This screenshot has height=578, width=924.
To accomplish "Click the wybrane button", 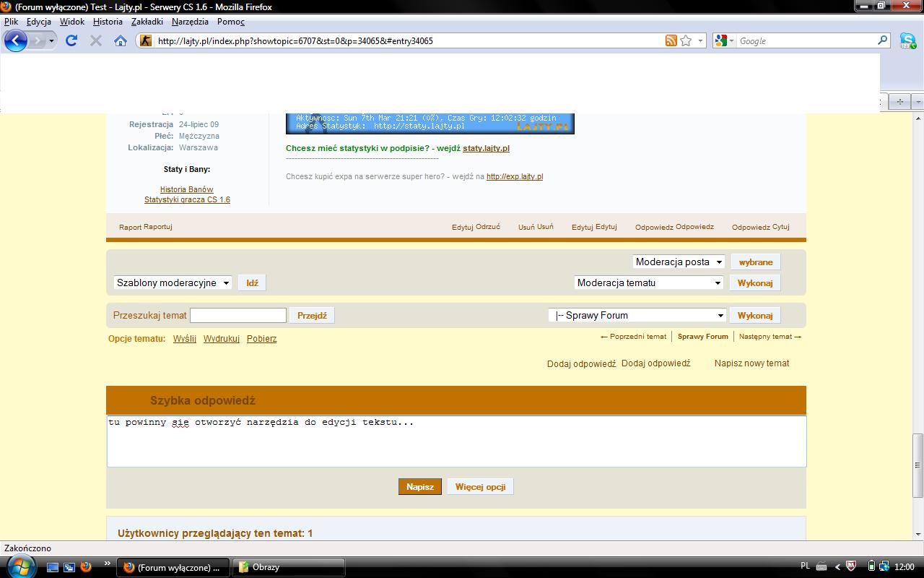I will click(x=756, y=262).
